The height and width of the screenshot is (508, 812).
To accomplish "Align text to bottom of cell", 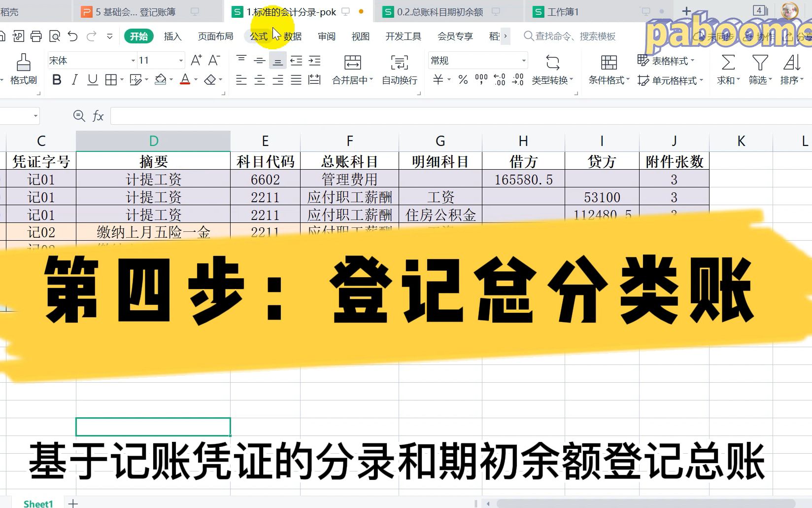I will [278, 61].
